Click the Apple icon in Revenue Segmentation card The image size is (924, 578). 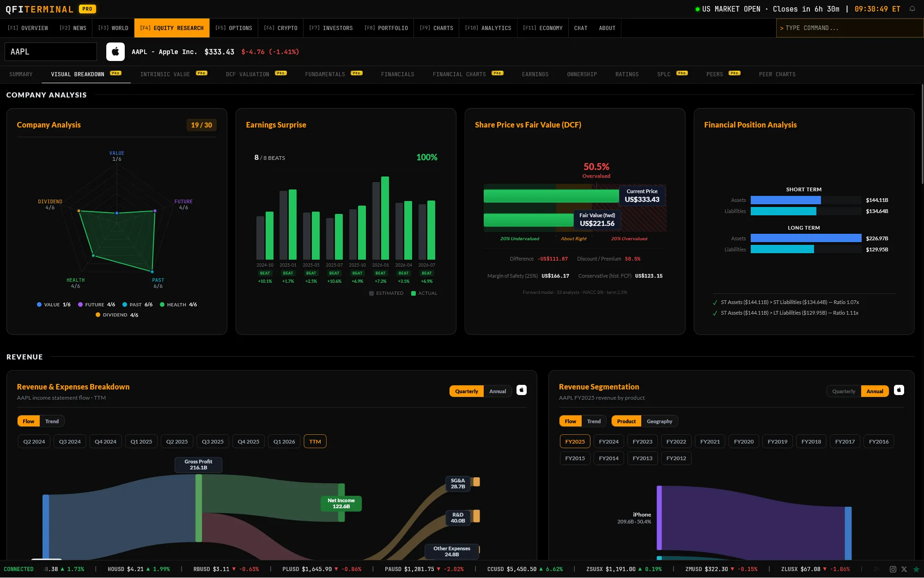[899, 390]
